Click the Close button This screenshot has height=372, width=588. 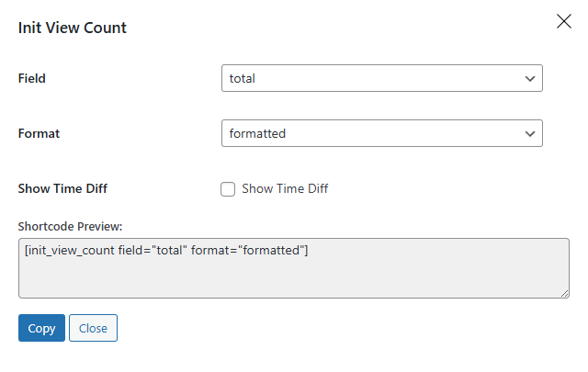pos(93,328)
